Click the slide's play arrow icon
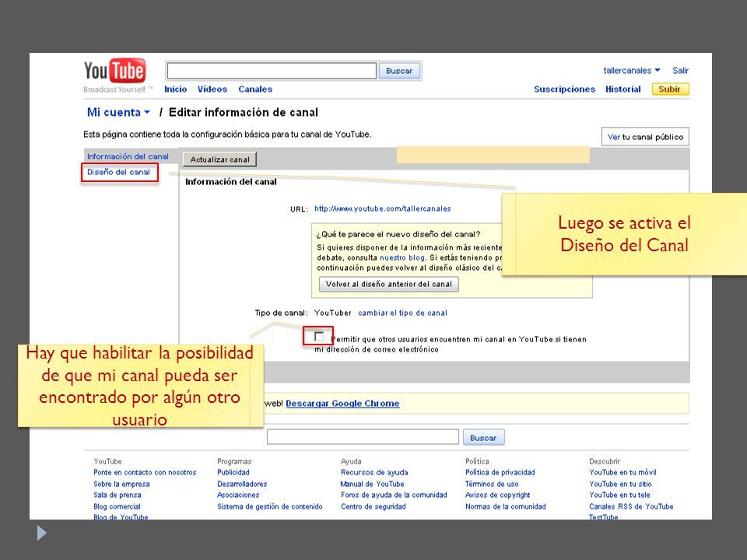This screenshot has height=560, width=747. (42, 533)
